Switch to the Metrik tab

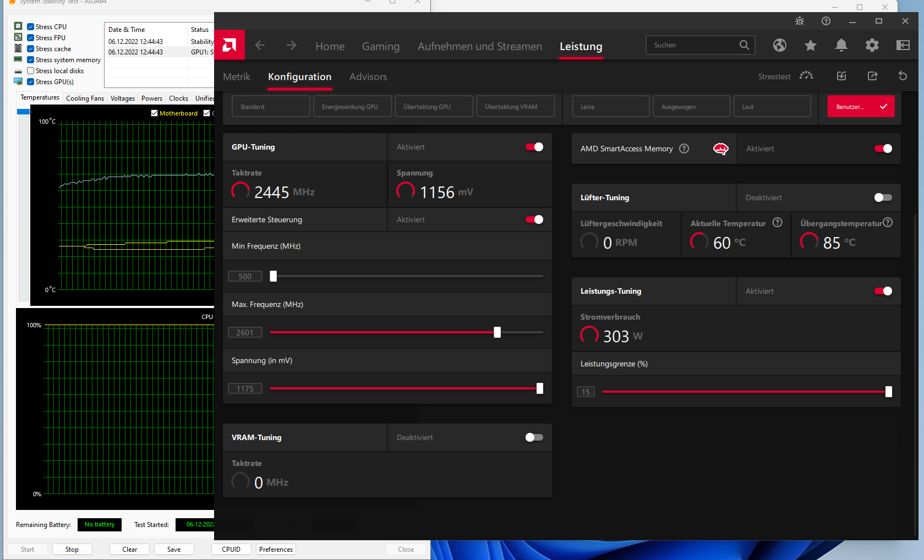(x=237, y=76)
